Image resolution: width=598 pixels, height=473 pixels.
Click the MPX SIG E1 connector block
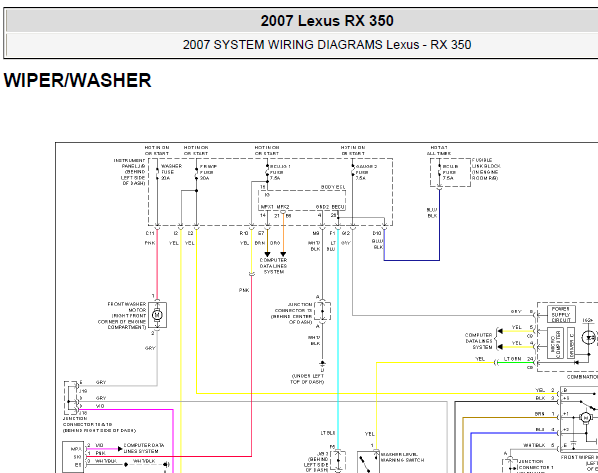pos(74,457)
